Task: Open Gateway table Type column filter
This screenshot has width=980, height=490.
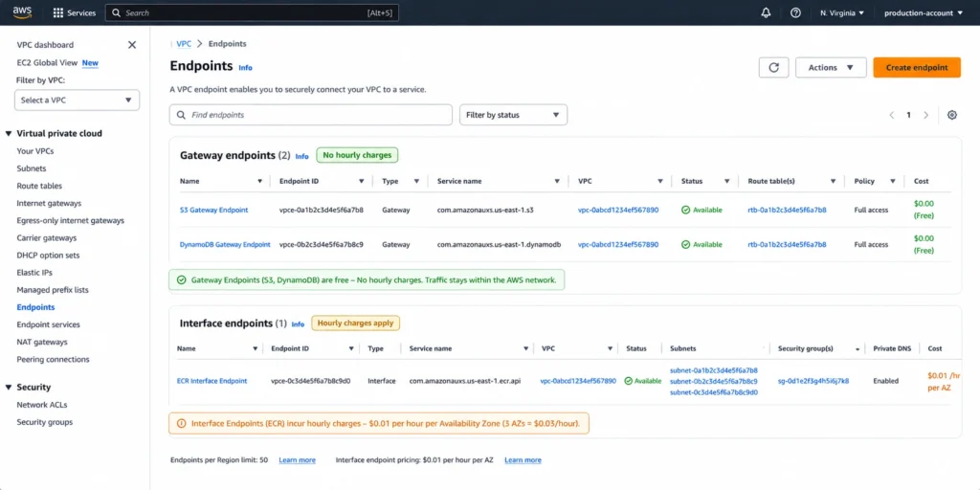Action: pos(416,181)
